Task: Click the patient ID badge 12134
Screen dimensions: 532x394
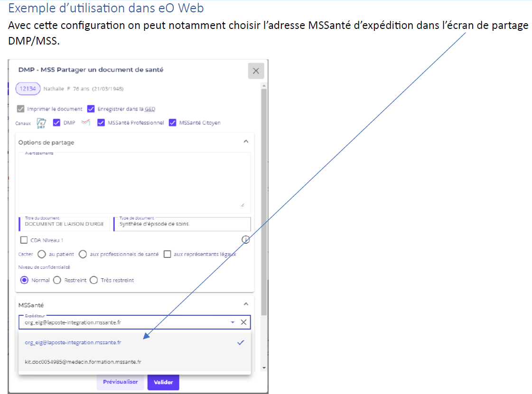Action: pyautogui.click(x=28, y=89)
